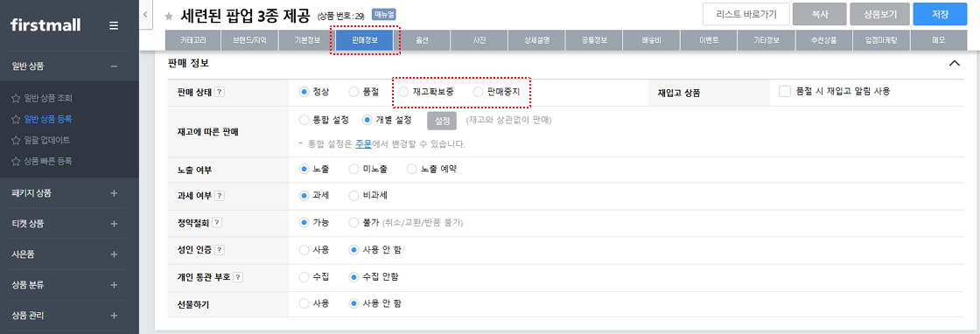
Task: Click the 복사 button
Action: (x=819, y=14)
